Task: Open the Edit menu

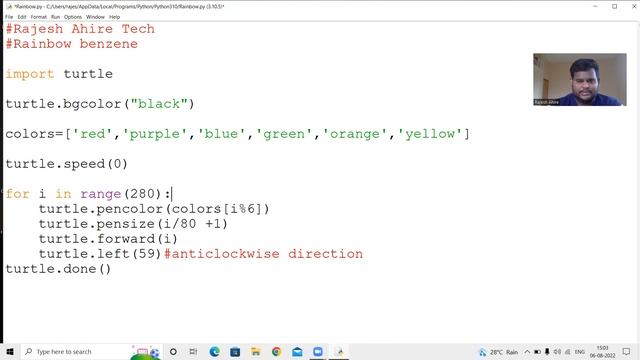Action: 22,17
